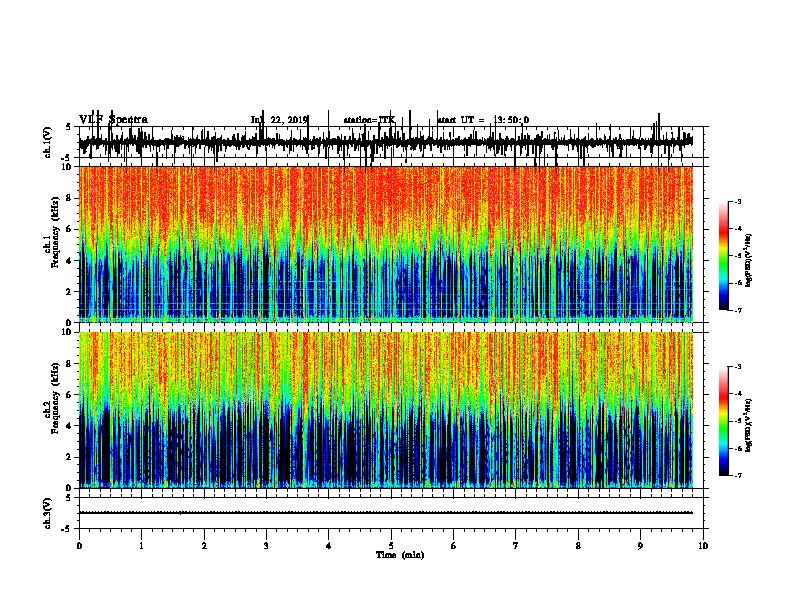Click the ch.1 waveform trace panel
The height and width of the screenshot is (612, 792).
391,142
